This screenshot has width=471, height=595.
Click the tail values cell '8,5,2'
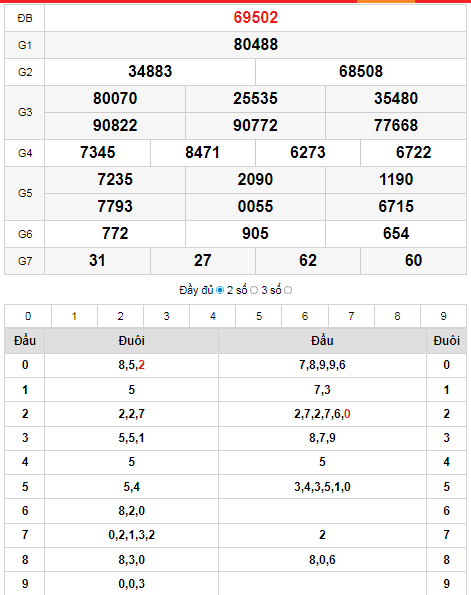[132, 365]
